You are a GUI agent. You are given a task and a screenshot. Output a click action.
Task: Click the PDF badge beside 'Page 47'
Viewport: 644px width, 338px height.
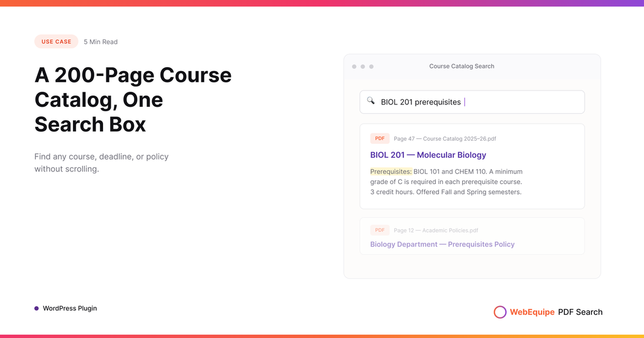click(x=379, y=139)
